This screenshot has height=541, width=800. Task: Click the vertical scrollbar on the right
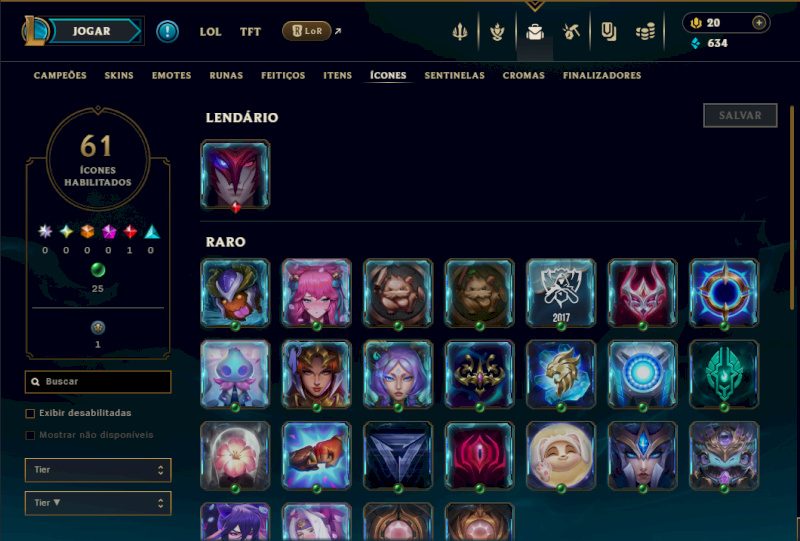pyautogui.click(x=792, y=207)
